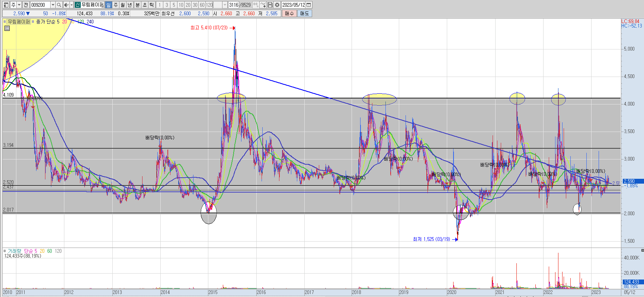Click the 최고 5,410 (07/23) high label

tap(209, 28)
